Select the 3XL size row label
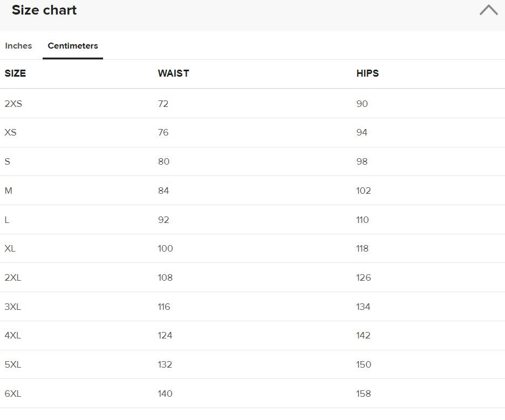Image resolution: width=505 pixels, height=420 pixels. (x=13, y=307)
